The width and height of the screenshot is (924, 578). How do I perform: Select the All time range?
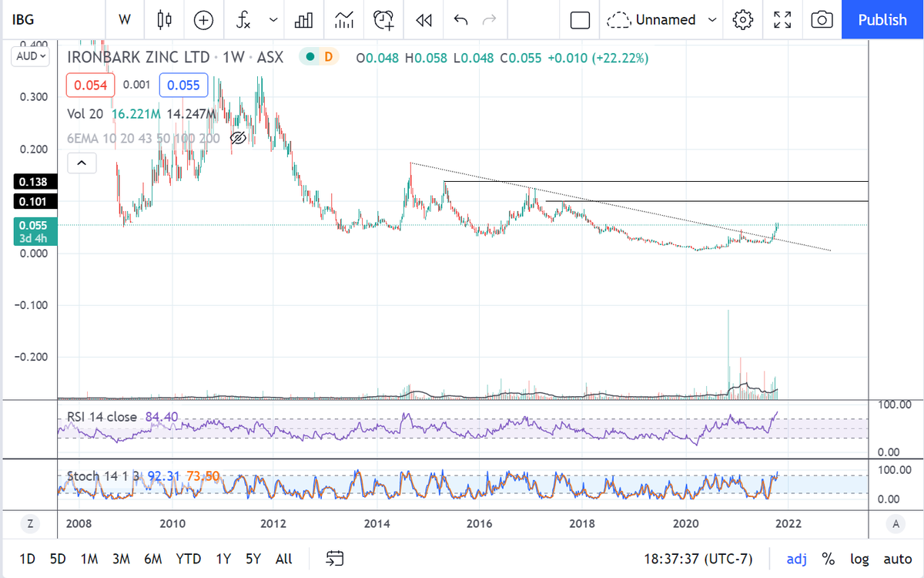(283, 559)
